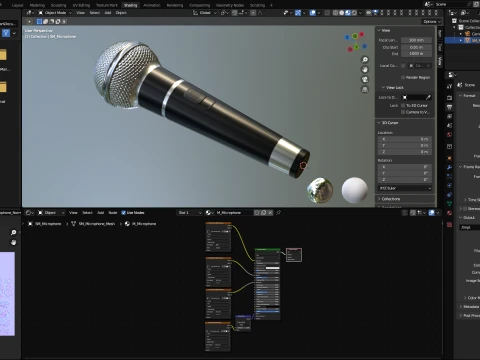Open the Physics properties tab icon
The width and height of the screenshot is (480, 360).
click(x=449, y=185)
